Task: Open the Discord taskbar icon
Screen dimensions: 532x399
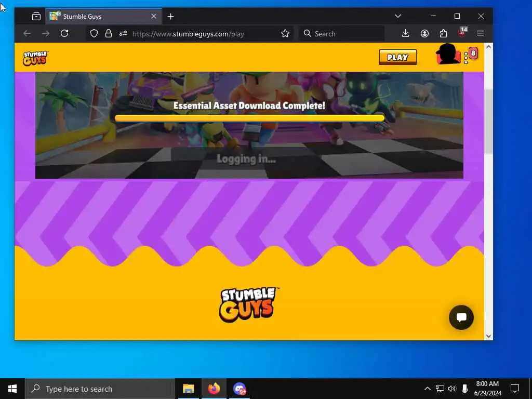Action: click(x=240, y=389)
